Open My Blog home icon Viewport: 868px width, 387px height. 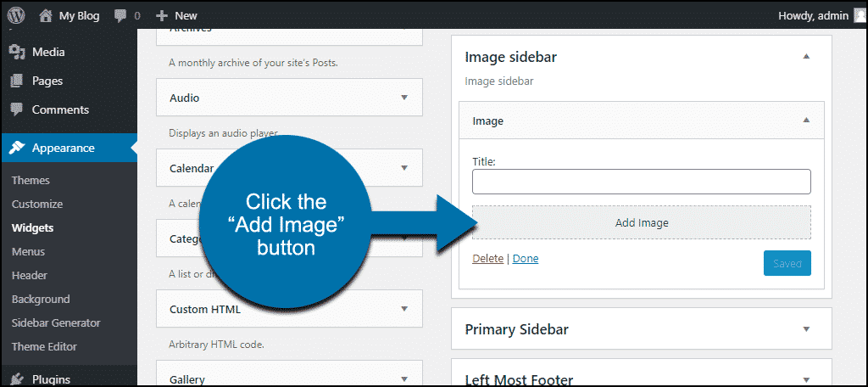[46, 15]
